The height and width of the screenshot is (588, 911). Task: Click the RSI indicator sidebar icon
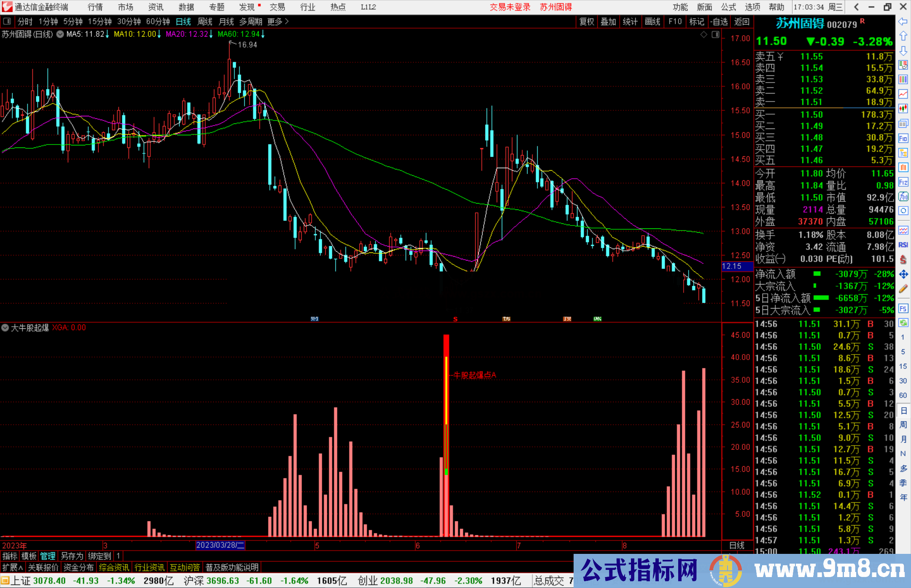click(903, 245)
